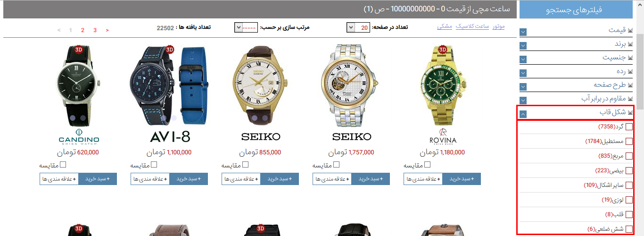Check the گرد (7358) shape filter

pyautogui.click(x=629, y=126)
